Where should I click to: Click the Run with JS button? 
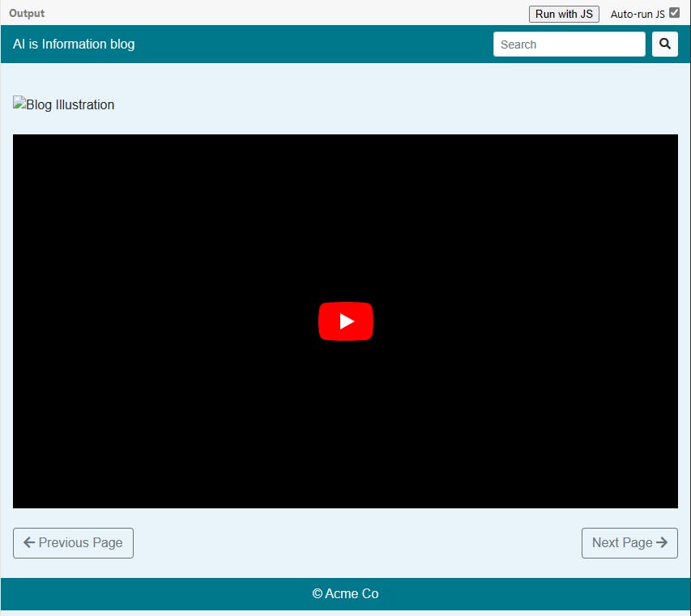tap(564, 14)
